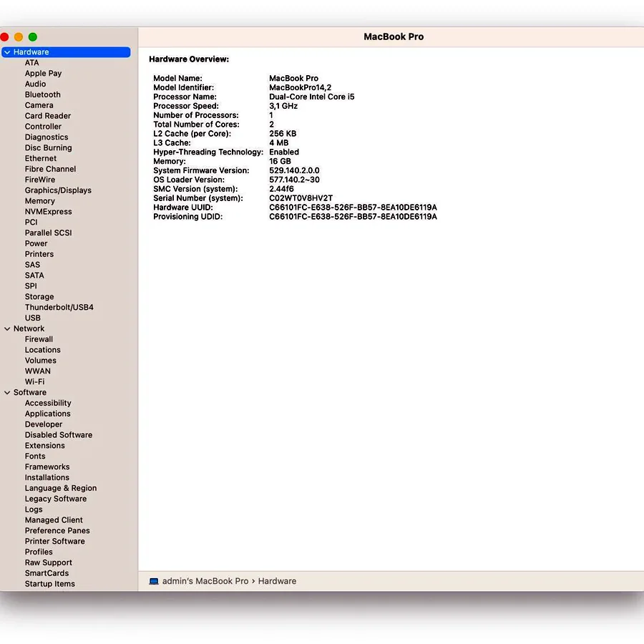
Task: Select Installations in the sidebar
Action: pyautogui.click(x=47, y=478)
